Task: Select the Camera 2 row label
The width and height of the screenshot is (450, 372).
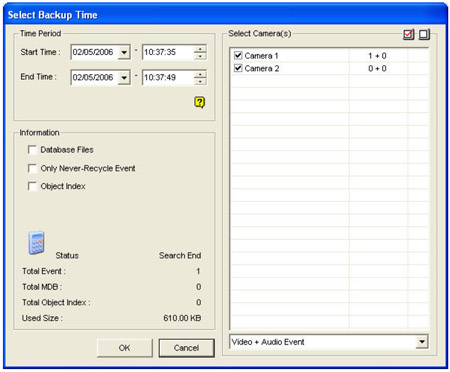Action: [x=262, y=68]
